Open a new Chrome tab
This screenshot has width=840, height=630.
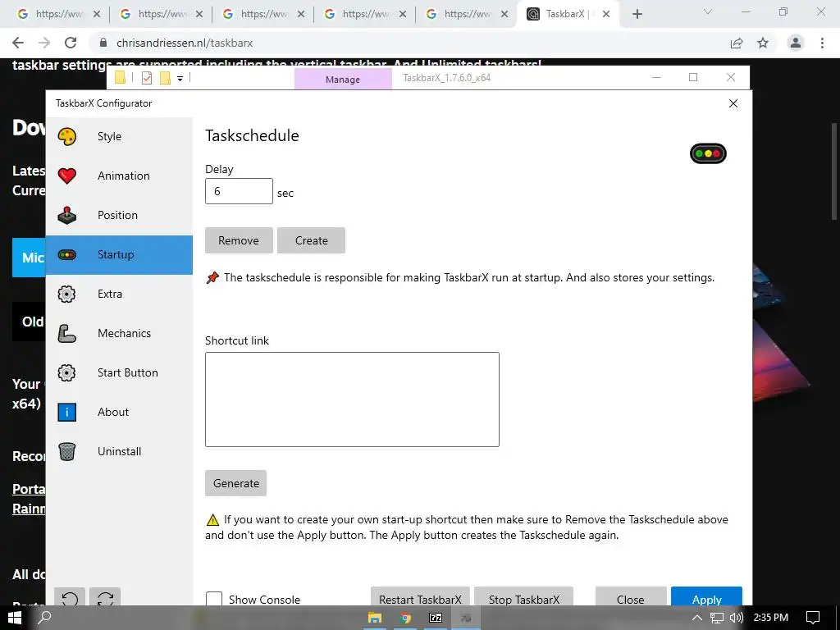(x=637, y=14)
